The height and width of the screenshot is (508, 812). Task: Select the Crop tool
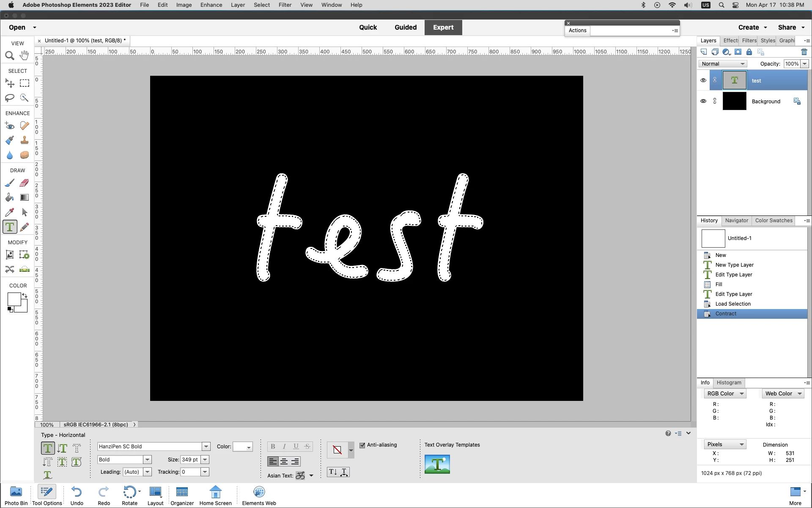[10, 255]
